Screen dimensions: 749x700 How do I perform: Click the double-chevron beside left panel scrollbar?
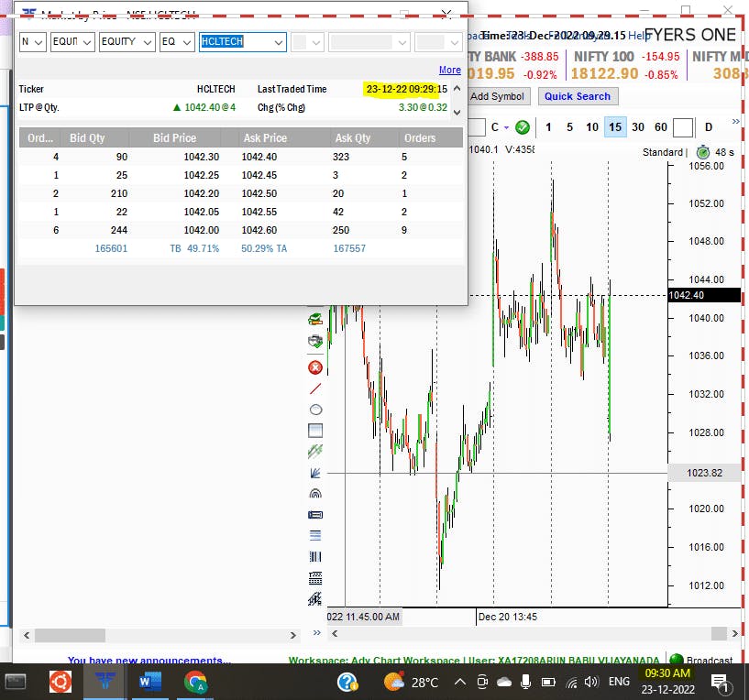point(316,633)
